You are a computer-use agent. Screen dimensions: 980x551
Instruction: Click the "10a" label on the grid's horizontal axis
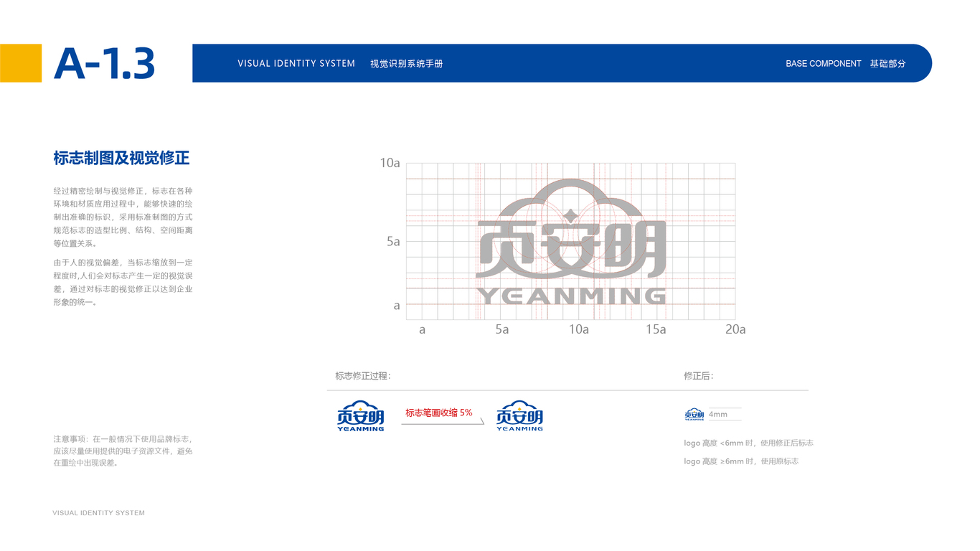[579, 330]
